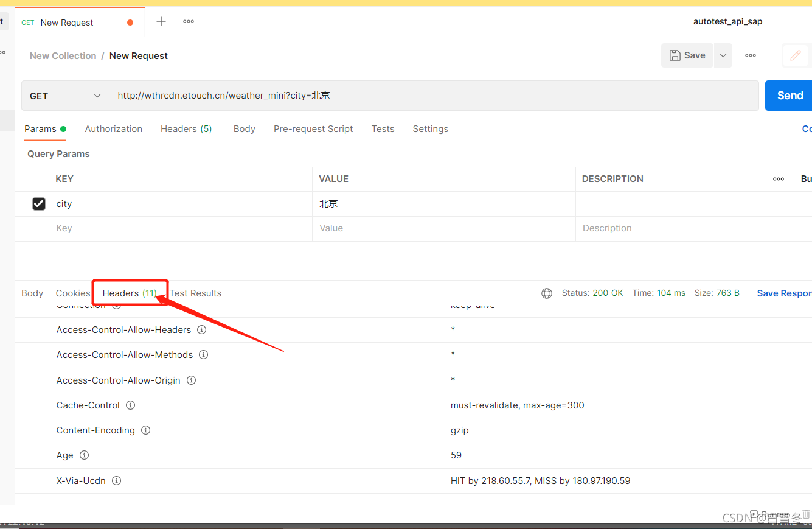The height and width of the screenshot is (529, 812).
Task: Switch to request Body tab
Action: coord(245,129)
